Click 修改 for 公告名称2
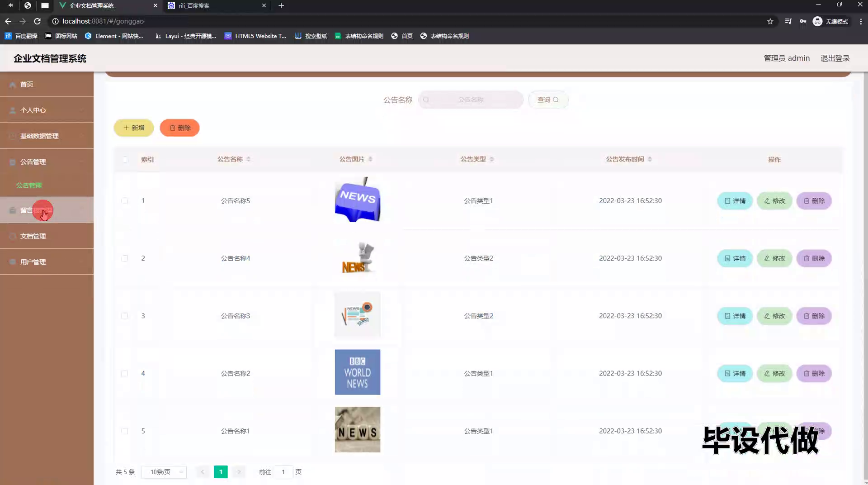Screen dimensions: 868x485 (x=774, y=373)
